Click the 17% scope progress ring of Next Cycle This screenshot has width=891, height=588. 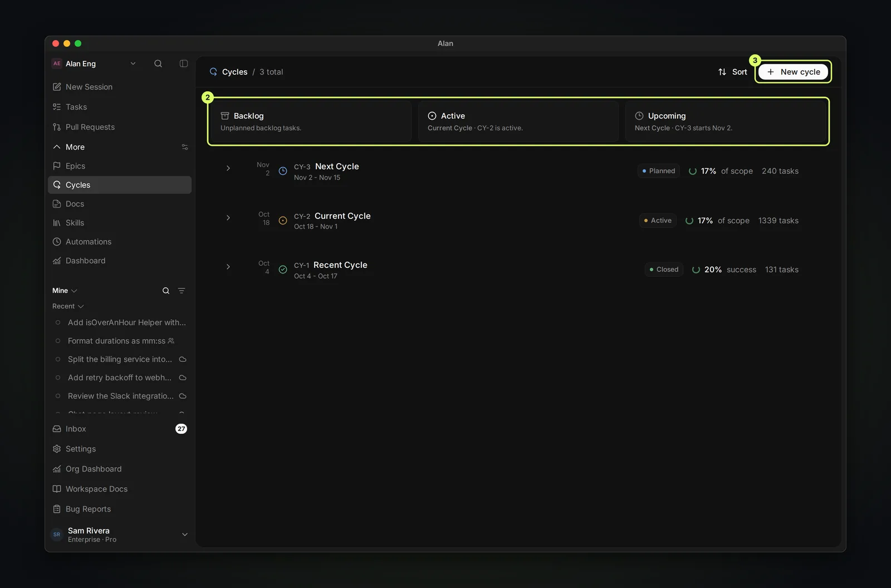point(693,171)
